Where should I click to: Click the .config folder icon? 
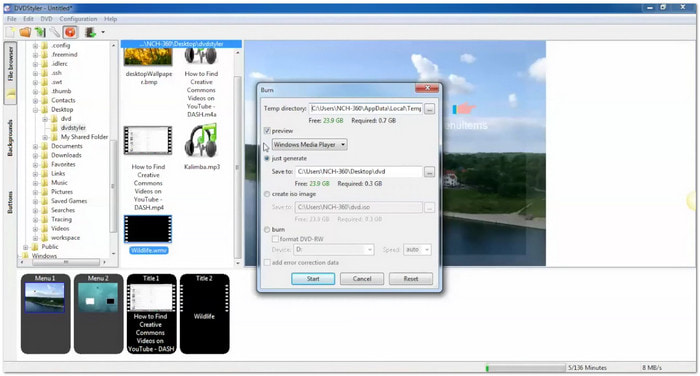pyautogui.click(x=45, y=45)
